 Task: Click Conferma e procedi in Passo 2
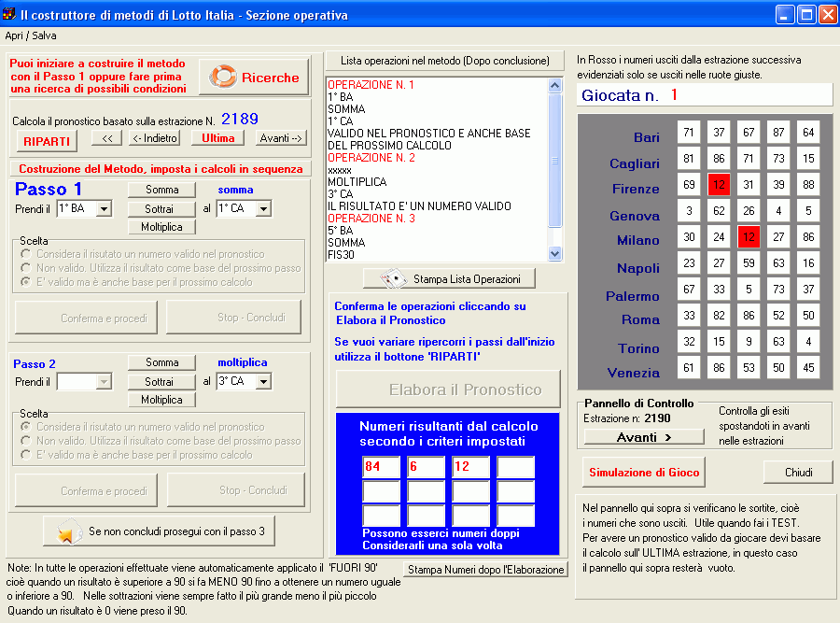click(87, 490)
